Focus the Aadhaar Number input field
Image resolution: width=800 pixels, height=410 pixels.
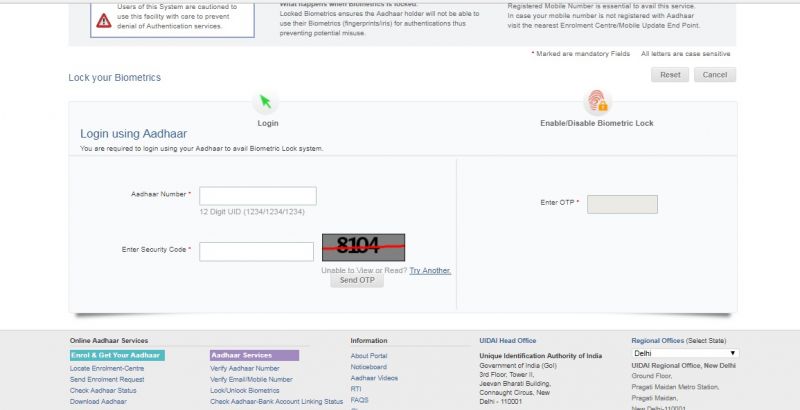tap(258, 196)
